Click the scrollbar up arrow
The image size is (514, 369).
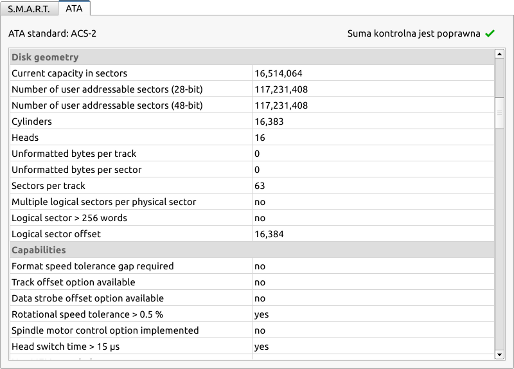point(499,54)
